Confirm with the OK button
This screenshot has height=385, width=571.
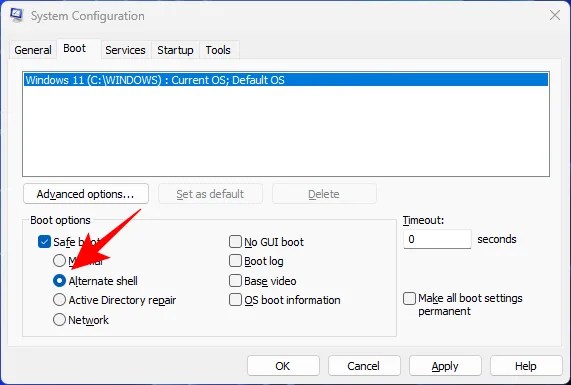tap(283, 366)
